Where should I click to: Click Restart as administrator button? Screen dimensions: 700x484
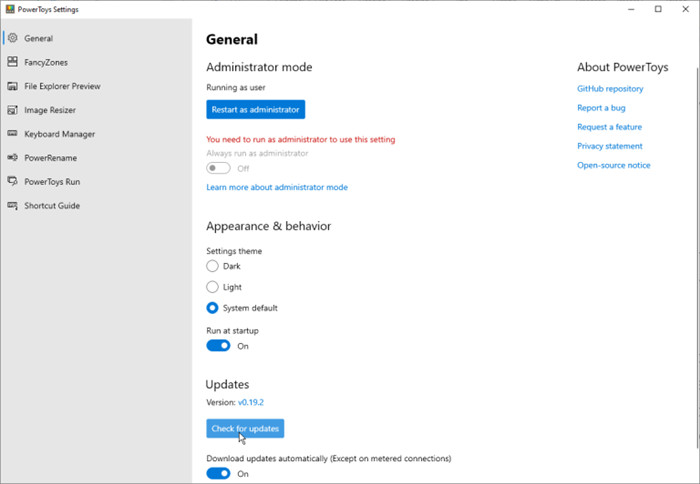point(255,109)
